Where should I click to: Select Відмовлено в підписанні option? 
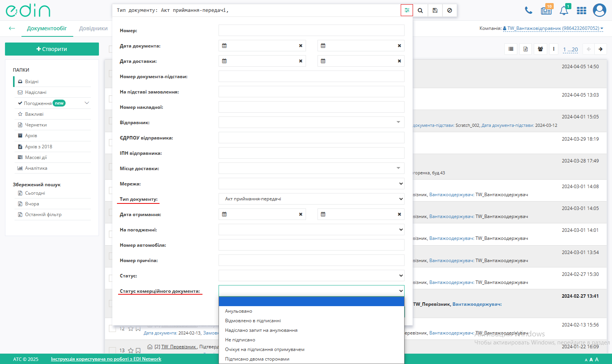tap(311, 321)
